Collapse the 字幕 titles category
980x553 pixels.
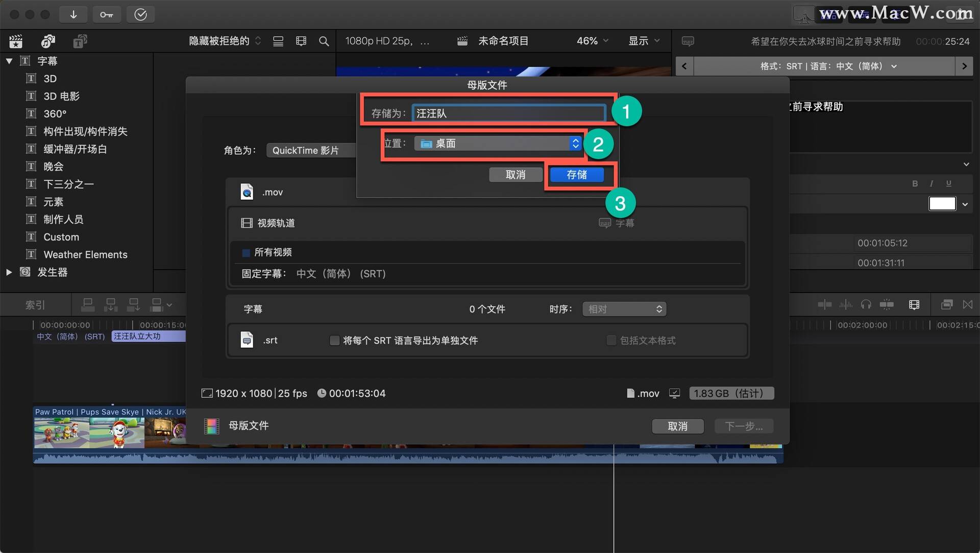tap(9, 61)
